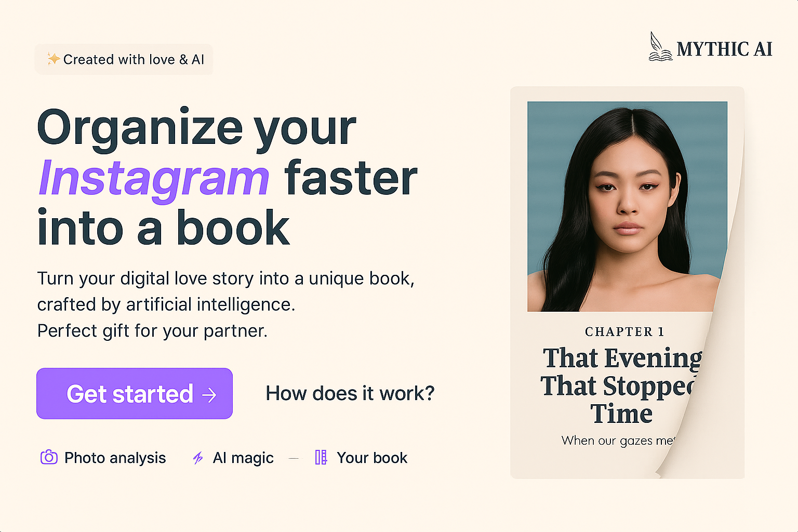Click the Get started button text
The image size is (798, 532).
coord(130,394)
